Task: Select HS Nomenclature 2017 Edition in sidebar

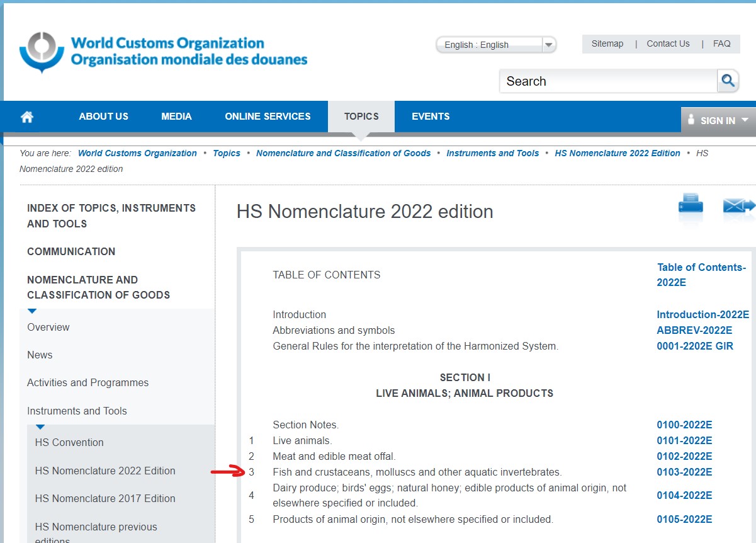Action: (x=105, y=498)
